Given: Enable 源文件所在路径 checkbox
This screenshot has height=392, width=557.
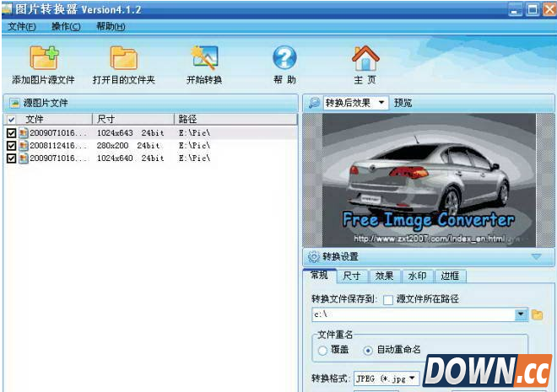Looking at the screenshot, I should point(388,300).
